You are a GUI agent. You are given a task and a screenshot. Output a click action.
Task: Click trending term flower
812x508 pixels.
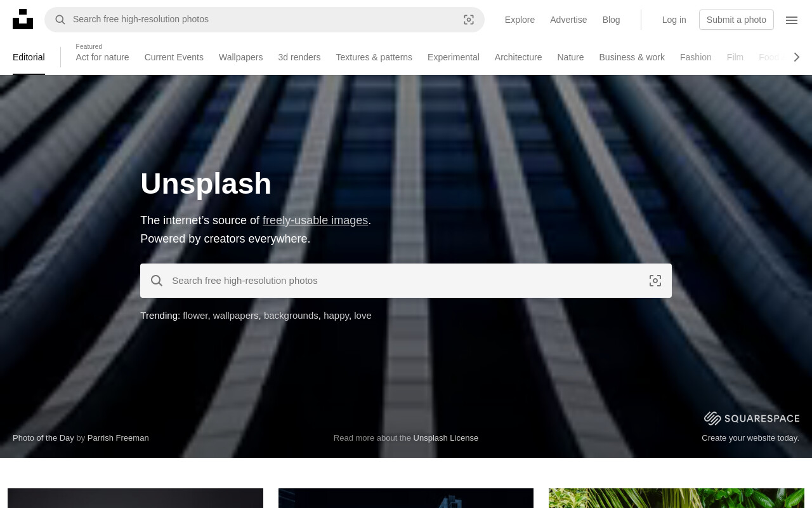click(195, 316)
